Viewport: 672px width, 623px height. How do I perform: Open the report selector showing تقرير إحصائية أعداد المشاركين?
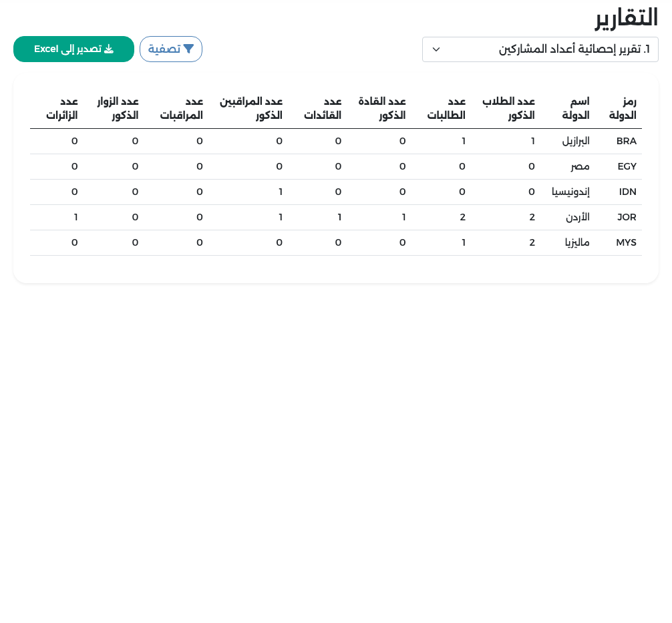[540, 49]
